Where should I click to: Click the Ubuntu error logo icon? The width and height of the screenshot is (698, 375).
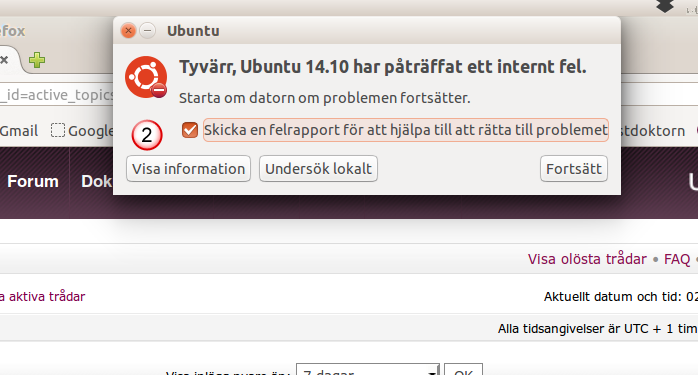pyautogui.click(x=146, y=77)
